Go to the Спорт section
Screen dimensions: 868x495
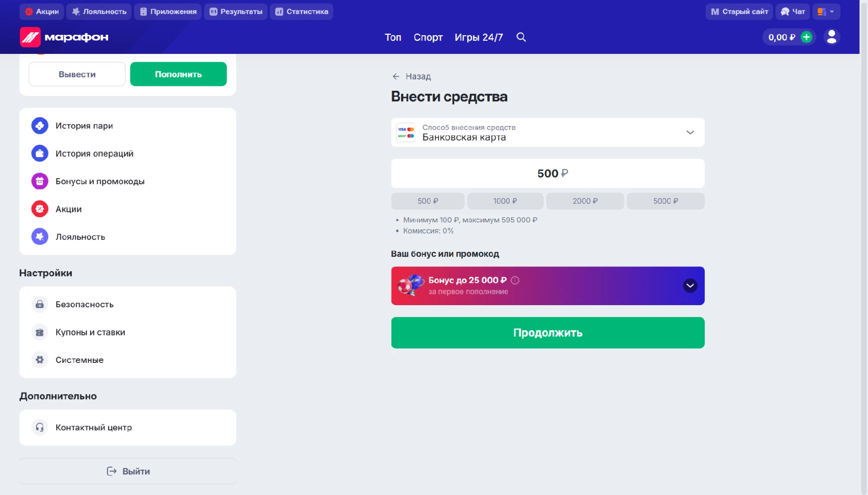pyautogui.click(x=428, y=37)
